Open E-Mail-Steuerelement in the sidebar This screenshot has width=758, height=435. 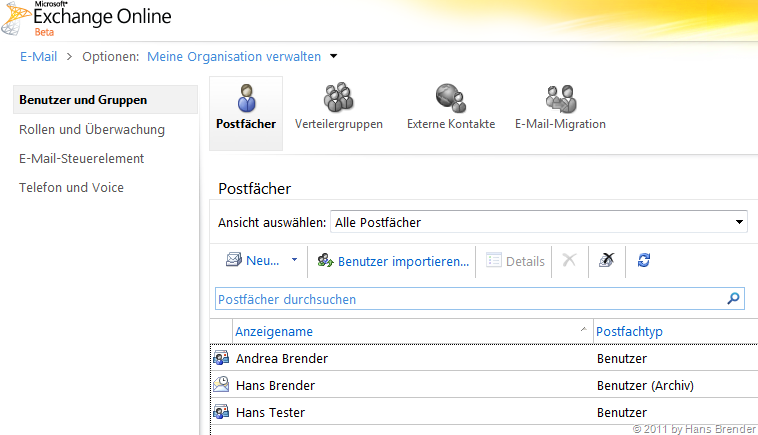tap(82, 158)
